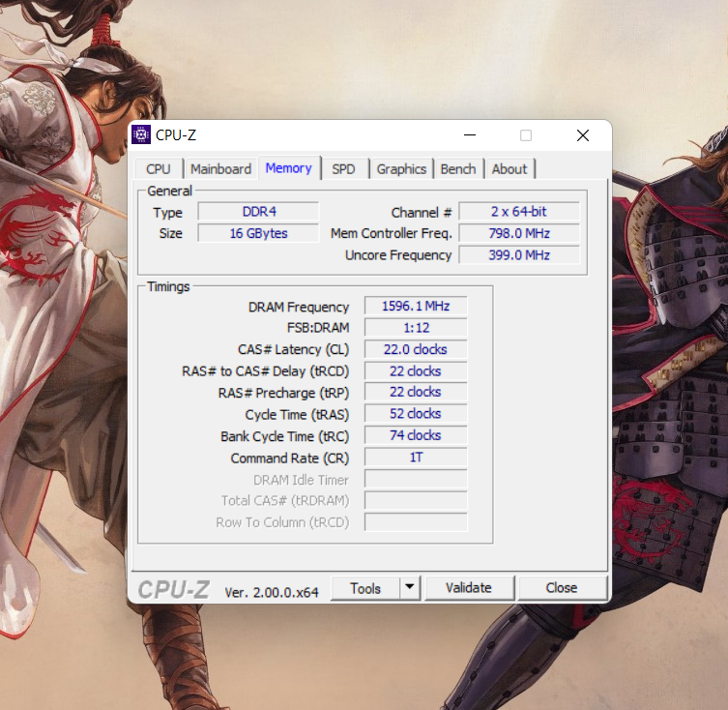Click the tRCD 22 clocks value
Viewport: 728px width, 710px height.
pos(416,371)
